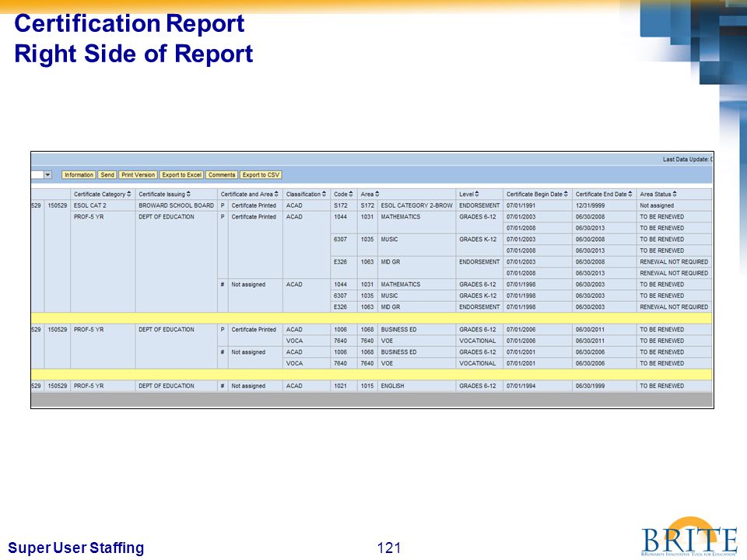
Task: Sort by the Certificate Category column
Action: (129, 194)
